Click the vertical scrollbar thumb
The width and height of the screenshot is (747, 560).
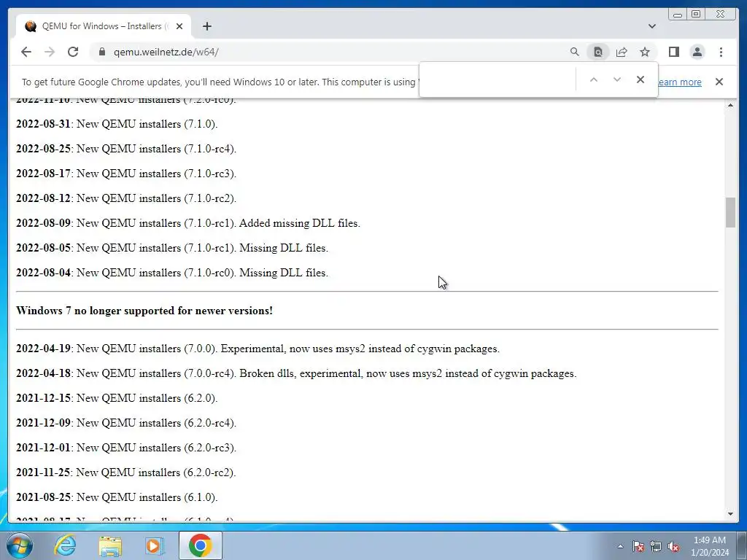click(x=730, y=212)
